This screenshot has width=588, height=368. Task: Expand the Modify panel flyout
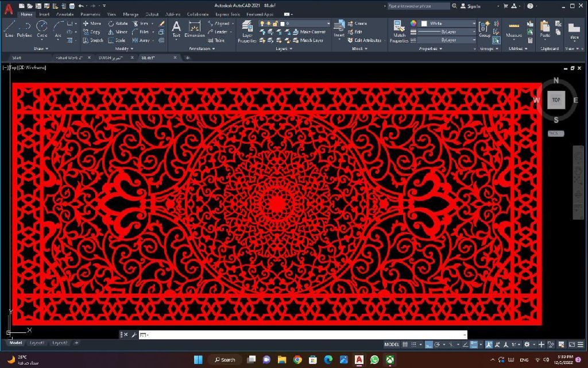pyautogui.click(x=122, y=49)
